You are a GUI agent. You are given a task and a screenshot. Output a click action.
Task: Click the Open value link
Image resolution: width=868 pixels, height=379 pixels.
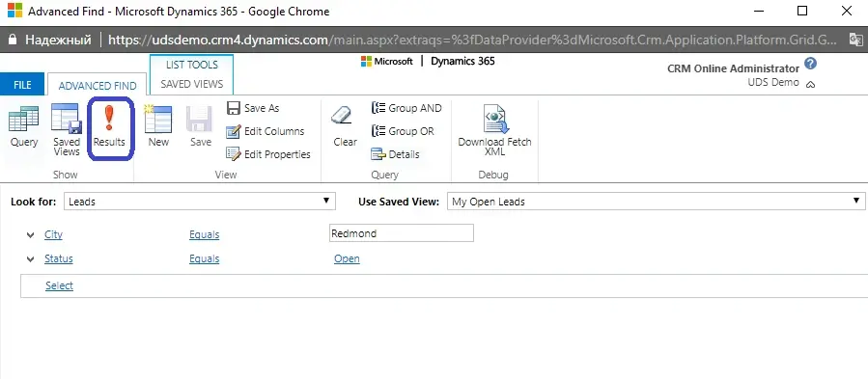347,259
